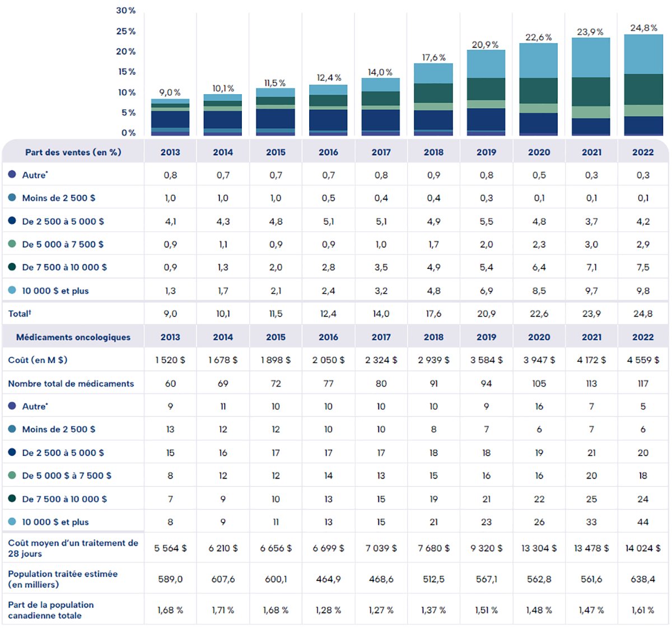Click the Autre dot in drug count table
Viewport: 672px width, 628px height.
pos(12,406)
